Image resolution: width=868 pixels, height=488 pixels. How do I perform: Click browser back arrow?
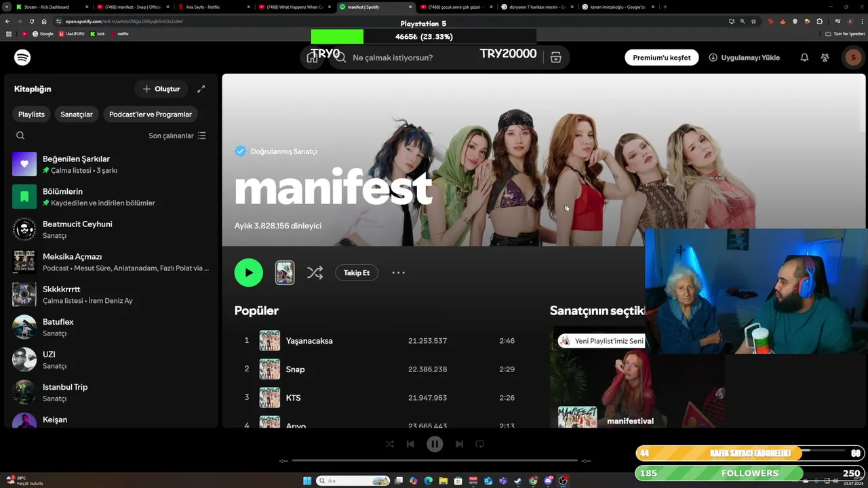[x=9, y=21]
